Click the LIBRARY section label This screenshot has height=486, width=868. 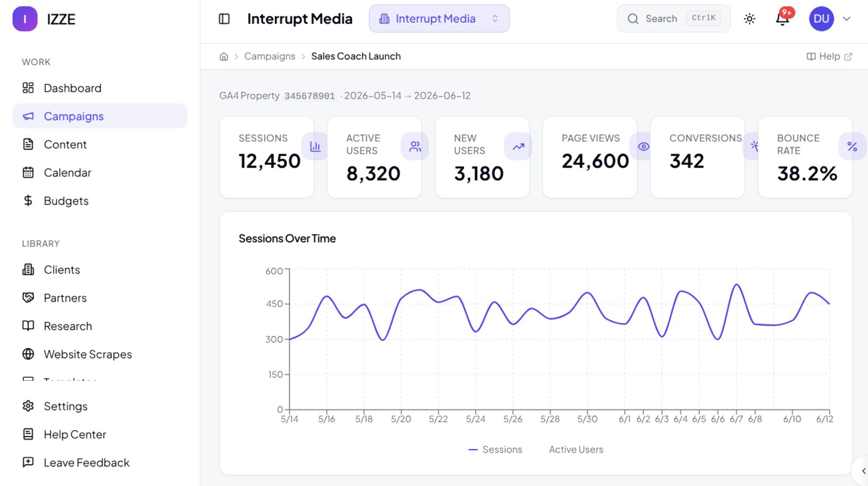point(41,244)
